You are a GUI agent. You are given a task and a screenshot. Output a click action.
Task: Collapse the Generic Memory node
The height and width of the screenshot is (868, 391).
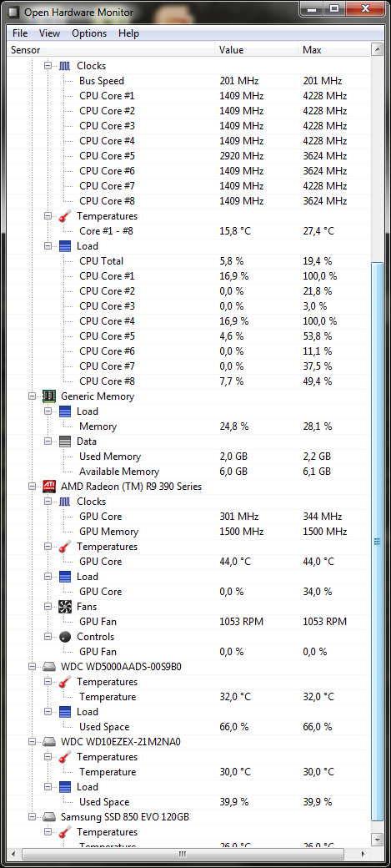32,396
